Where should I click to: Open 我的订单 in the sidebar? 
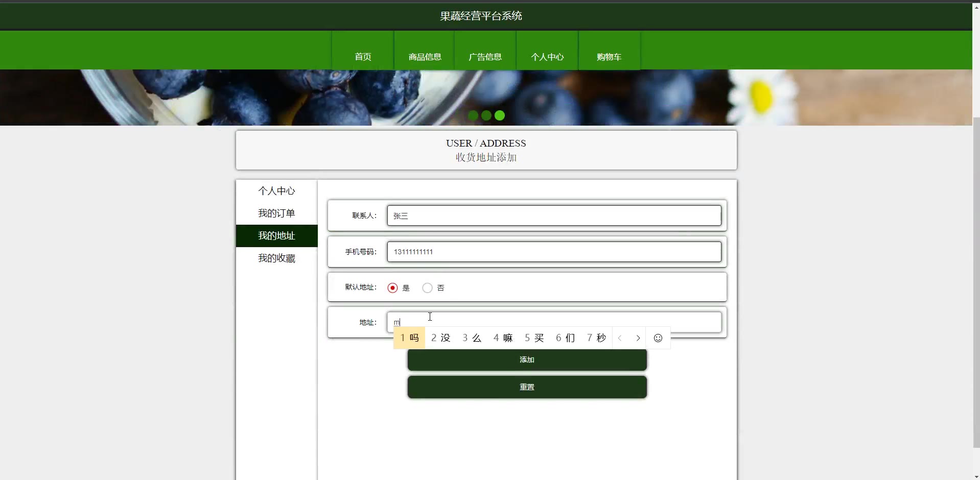[276, 213]
